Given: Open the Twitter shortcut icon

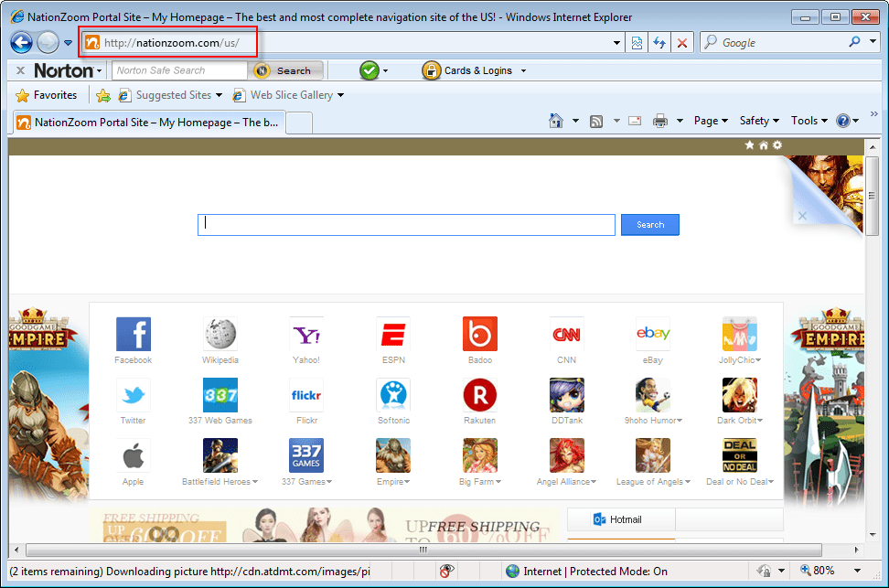Looking at the screenshot, I should [x=134, y=395].
